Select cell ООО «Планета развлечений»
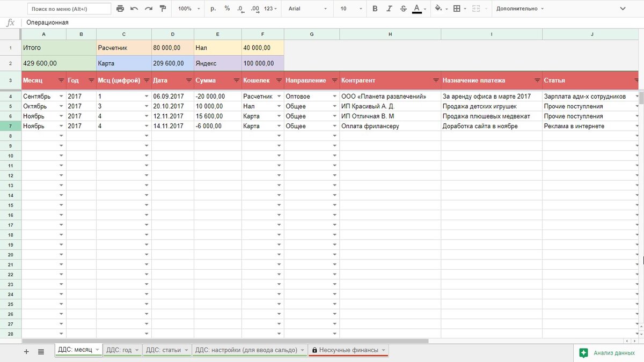644x362 pixels. [x=390, y=97]
